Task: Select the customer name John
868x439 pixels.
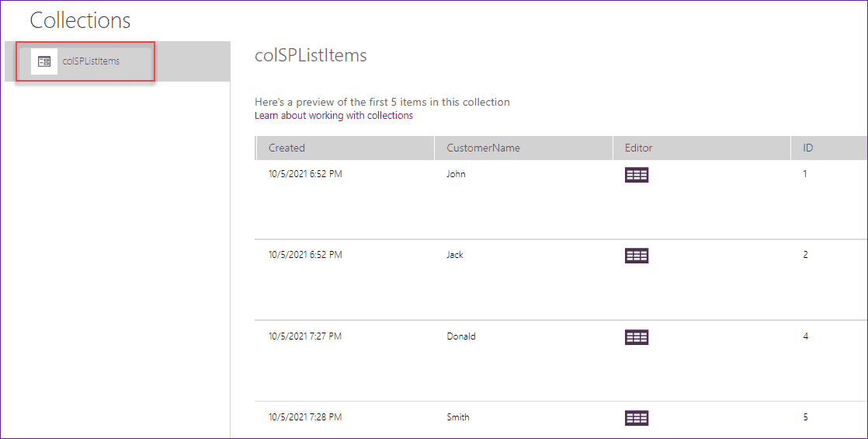Action: 457,174
